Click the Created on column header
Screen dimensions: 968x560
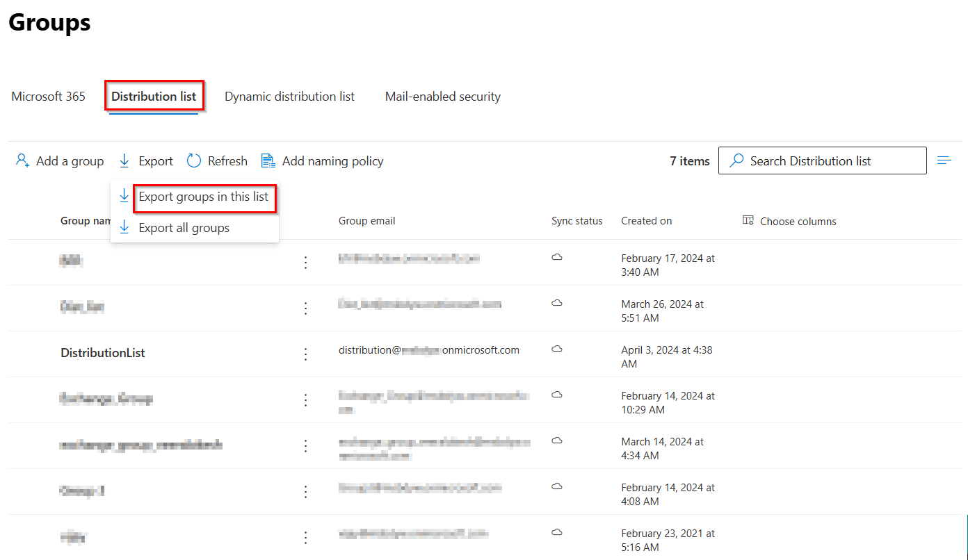(646, 220)
